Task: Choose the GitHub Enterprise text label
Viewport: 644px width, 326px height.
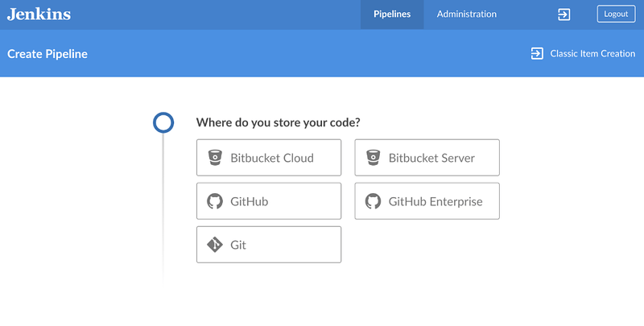Action: [436, 201]
